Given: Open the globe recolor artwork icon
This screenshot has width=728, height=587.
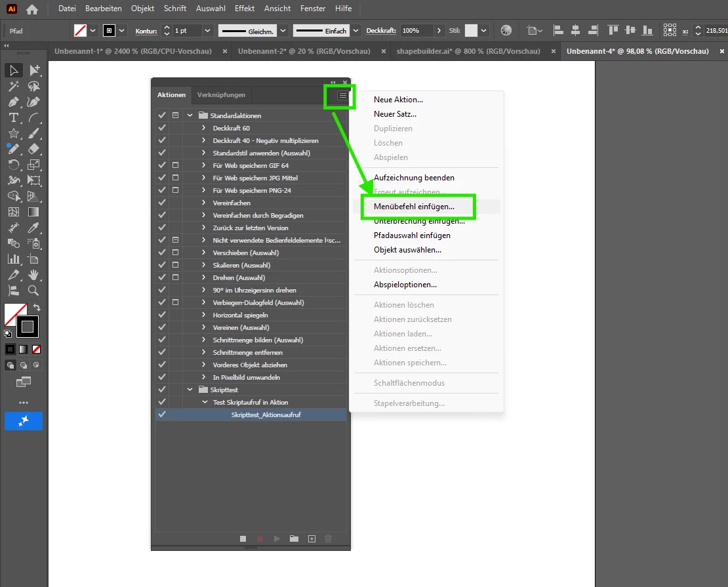Looking at the screenshot, I should [506, 31].
